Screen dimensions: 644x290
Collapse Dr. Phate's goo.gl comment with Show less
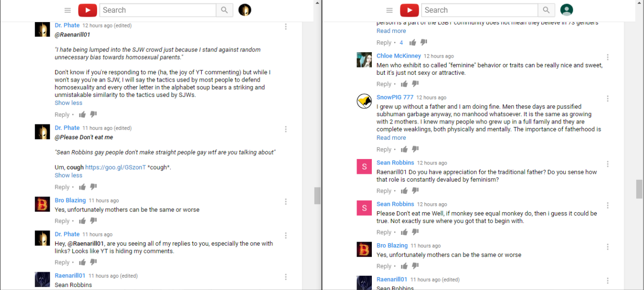click(69, 175)
